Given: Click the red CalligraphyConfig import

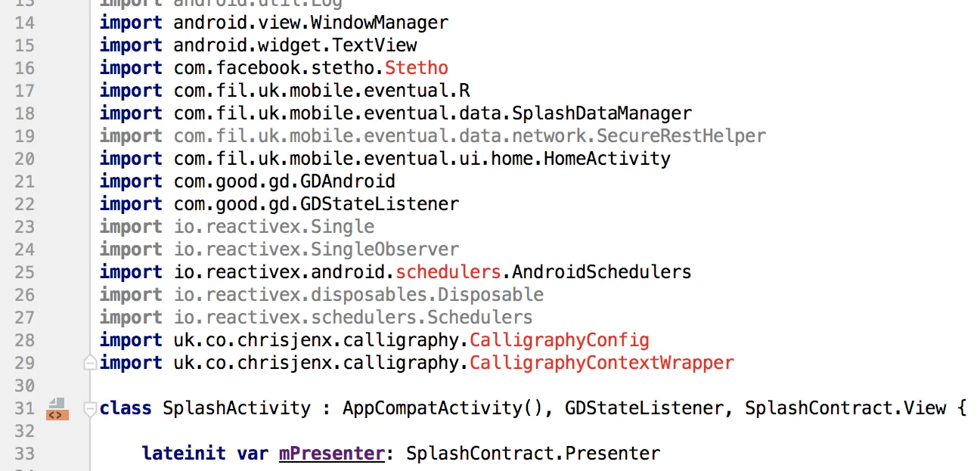Looking at the screenshot, I should 559,340.
